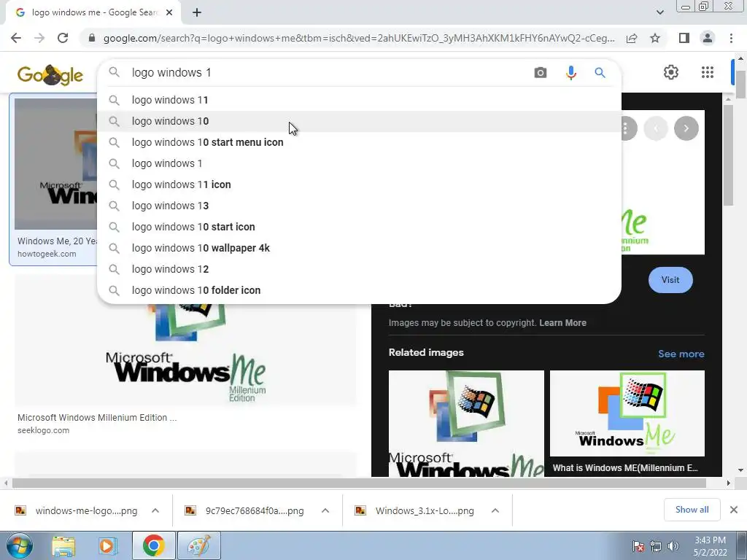Click the blue search magnifier button

pos(600,72)
